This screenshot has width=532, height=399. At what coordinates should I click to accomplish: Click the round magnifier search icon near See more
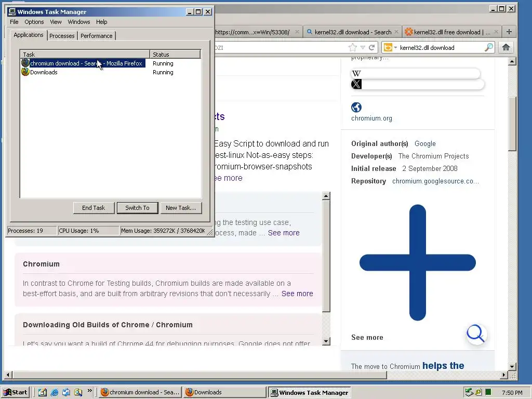coord(476,334)
